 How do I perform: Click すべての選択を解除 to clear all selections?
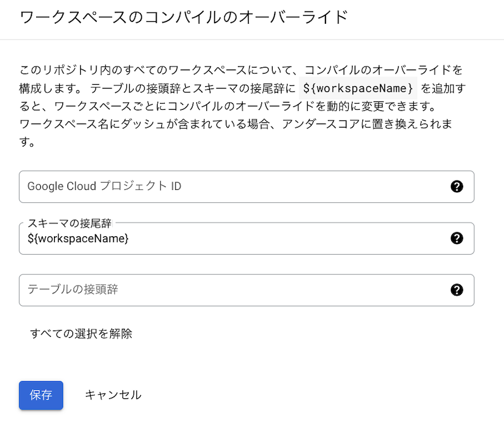tap(81, 334)
